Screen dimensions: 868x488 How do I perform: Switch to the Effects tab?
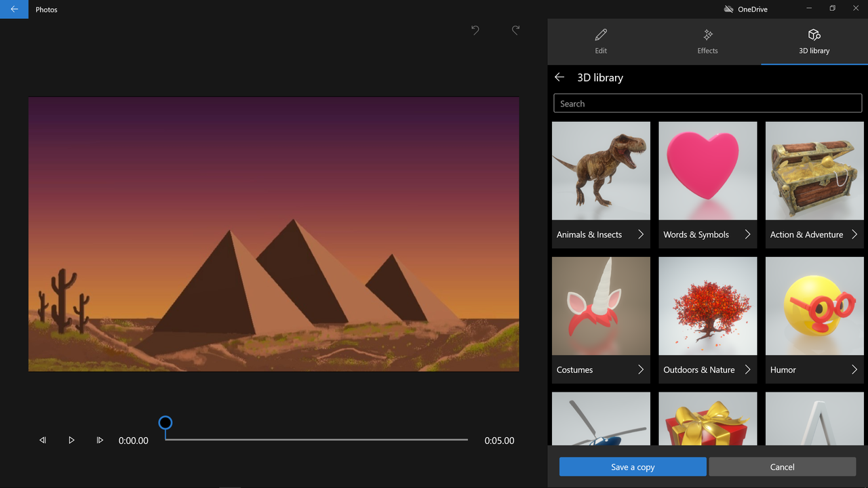(707, 41)
